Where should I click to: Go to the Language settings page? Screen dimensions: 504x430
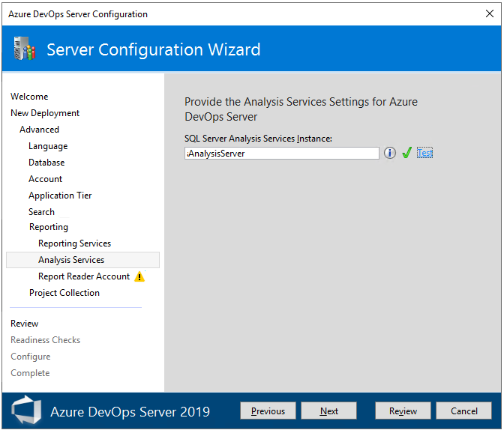coord(48,146)
